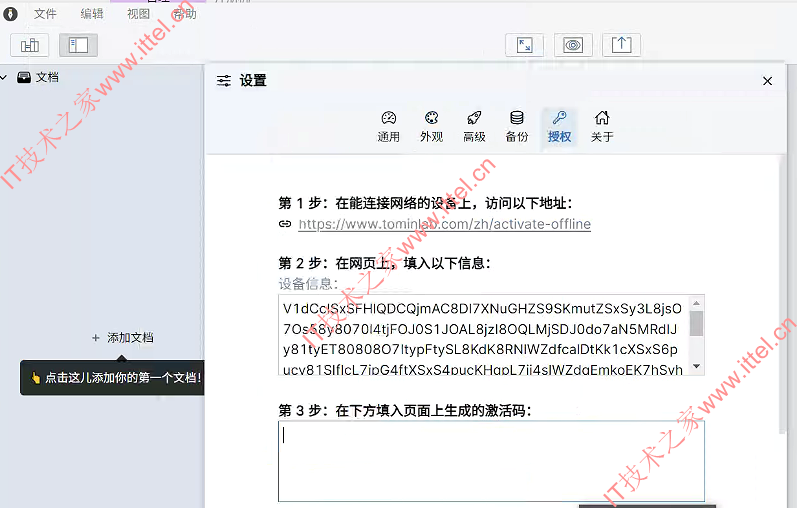Click the device info scrollbar down arrow
797x508 pixels.
tap(696, 366)
